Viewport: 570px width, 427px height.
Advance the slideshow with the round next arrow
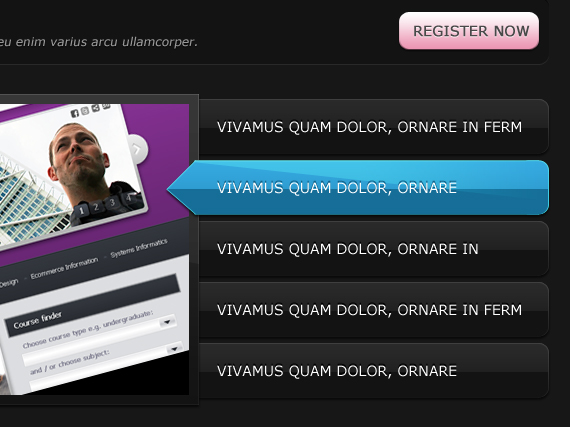(138, 149)
